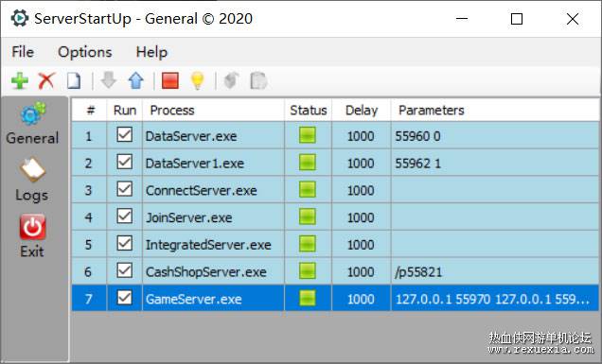Toggle the Run checkbox for GameServer.exe
The height and width of the screenshot is (364, 602).
tap(125, 298)
